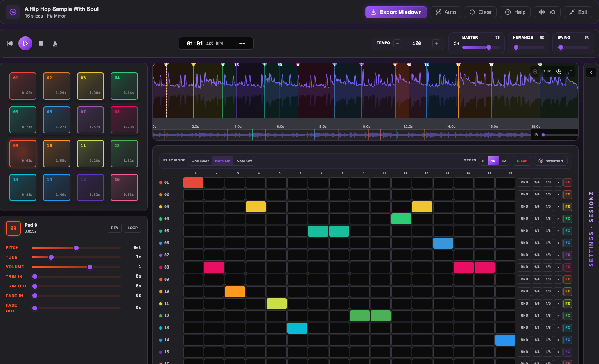Trigger pad 01
Viewport: 599px width, 364px height.
[23, 86]
